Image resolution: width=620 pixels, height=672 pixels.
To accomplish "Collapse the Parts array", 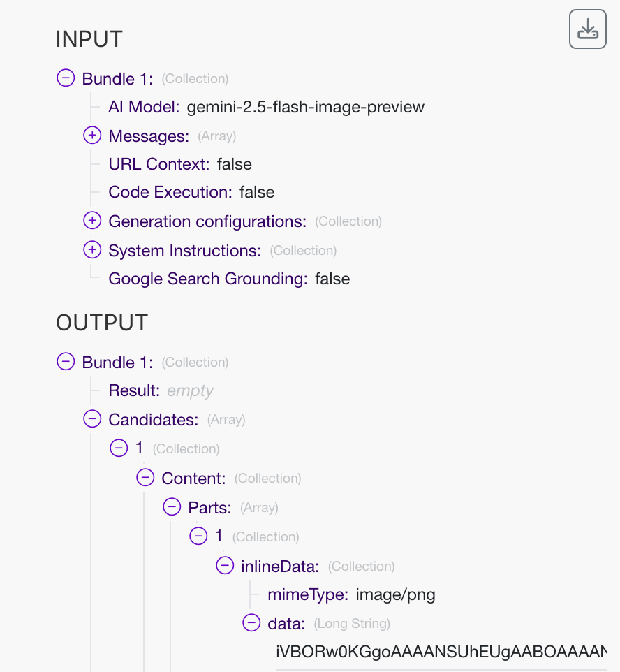I will tap(172, 507).
